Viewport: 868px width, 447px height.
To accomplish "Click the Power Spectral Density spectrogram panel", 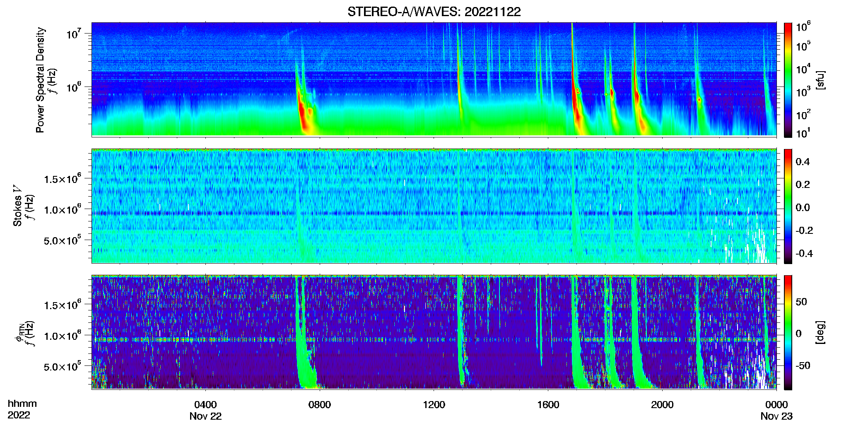I will tap(434, 79).
